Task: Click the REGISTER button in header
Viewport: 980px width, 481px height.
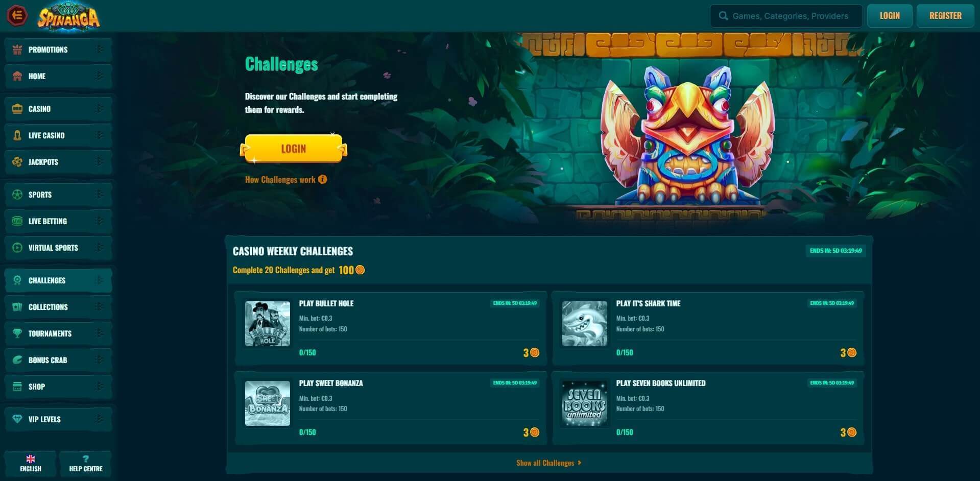Action: (945, 16)
